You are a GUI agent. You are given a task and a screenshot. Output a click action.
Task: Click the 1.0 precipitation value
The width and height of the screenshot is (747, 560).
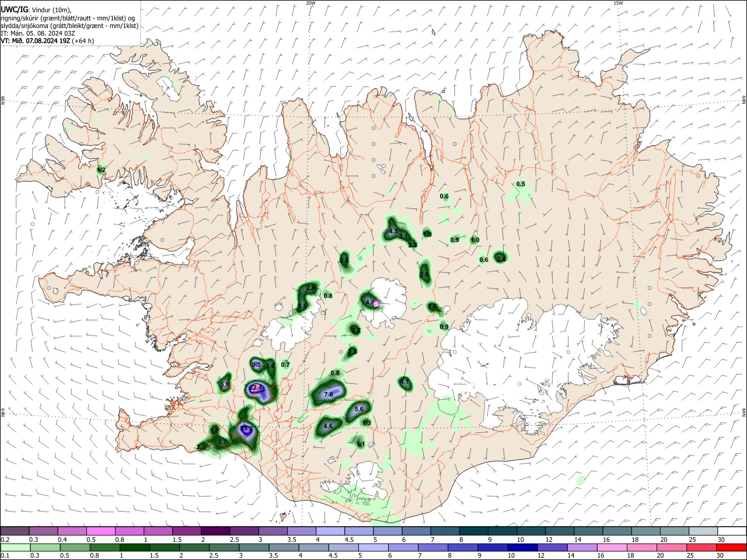pyautogui.click(x=475, y=240)
